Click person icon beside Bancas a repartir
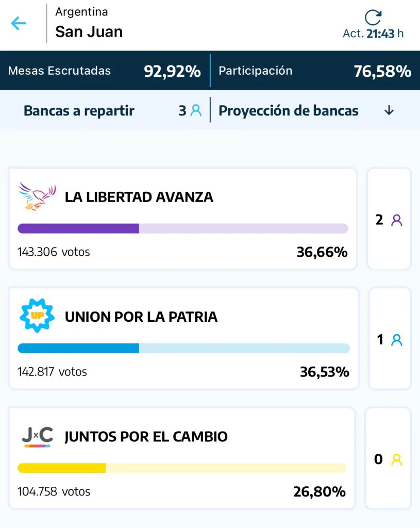The width and height of the screenshot is (420, 528). click(196, 110)
